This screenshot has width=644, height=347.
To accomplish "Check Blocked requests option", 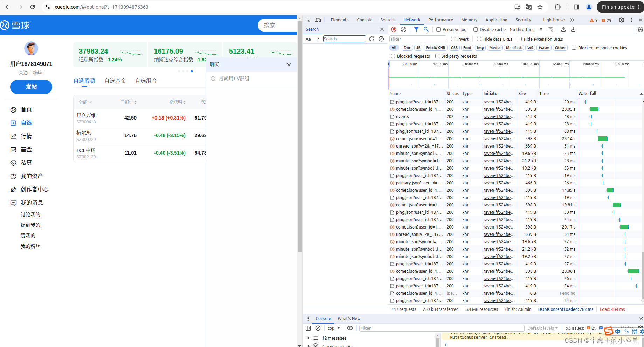I will click(x=393, y=56).
